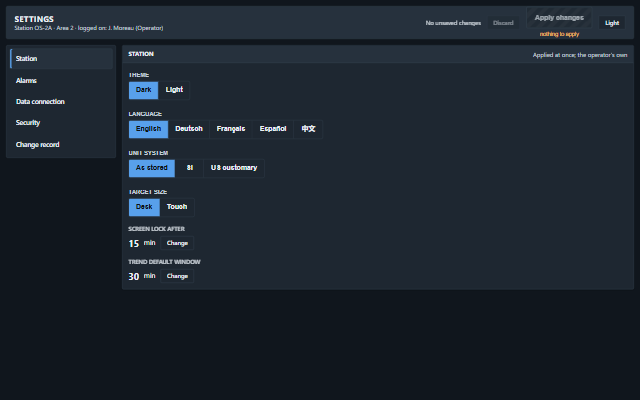Screen dimensions: 640x400
Task: Select Desk target size
Action: (x=144, y=207)
